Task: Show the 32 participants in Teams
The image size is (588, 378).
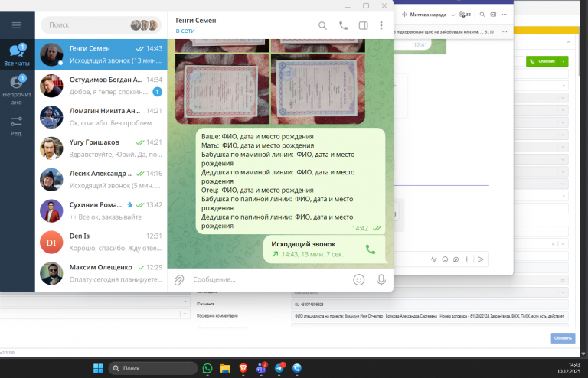Action: (465, 15)
